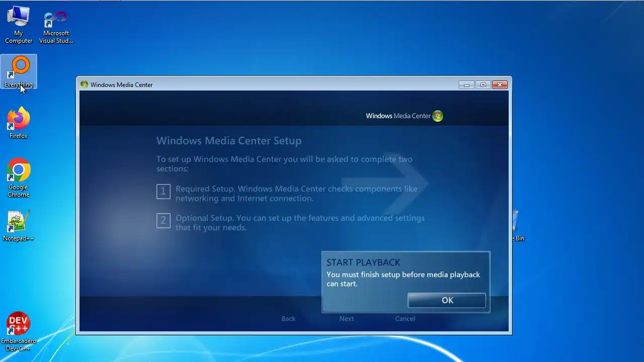Click the Back button in setup
Image resolution: width=644 pixels, height=362 pixels.
[288, 318]
